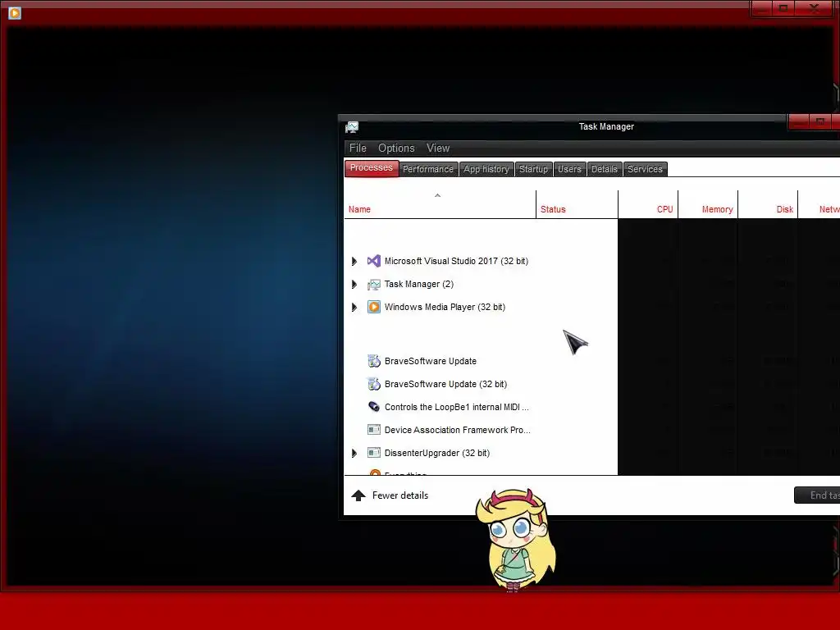Sort processes by the Name column header

[x=440, y=204]
